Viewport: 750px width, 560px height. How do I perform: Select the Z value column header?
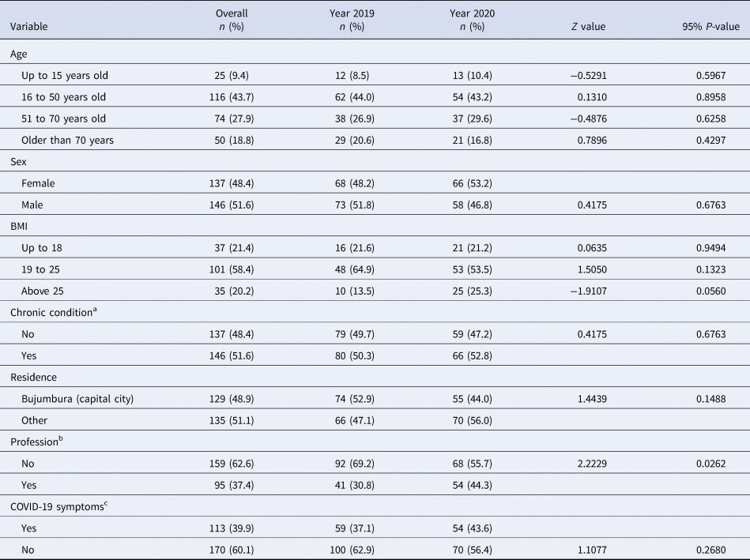[x=587, y=26]
